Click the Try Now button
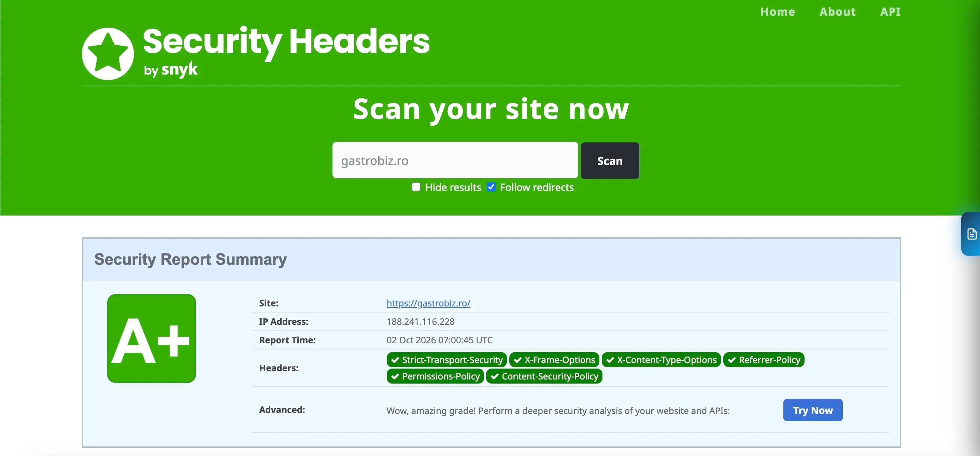The image size is (980, 456). tap(813, 410)
